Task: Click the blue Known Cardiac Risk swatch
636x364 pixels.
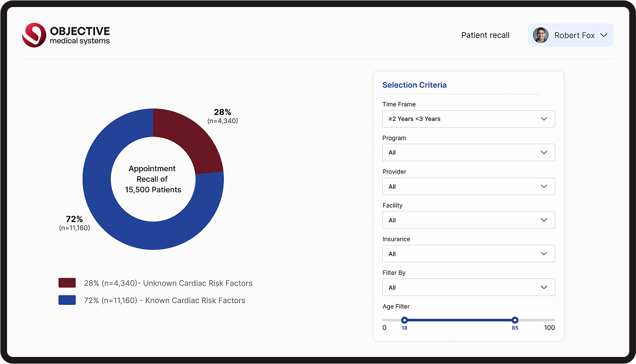Action: coord(67,300)
